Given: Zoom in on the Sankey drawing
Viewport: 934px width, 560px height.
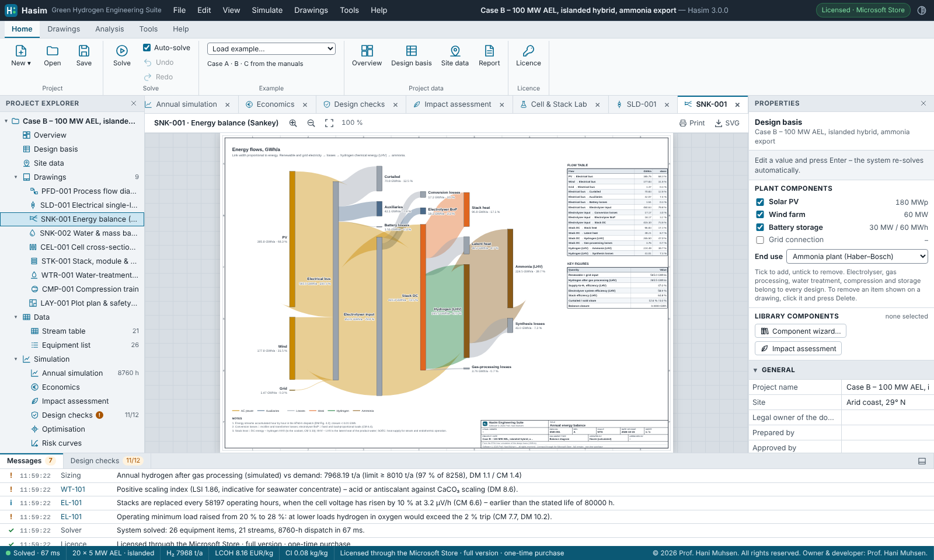Looking at the screenshot, I should 293,123.
